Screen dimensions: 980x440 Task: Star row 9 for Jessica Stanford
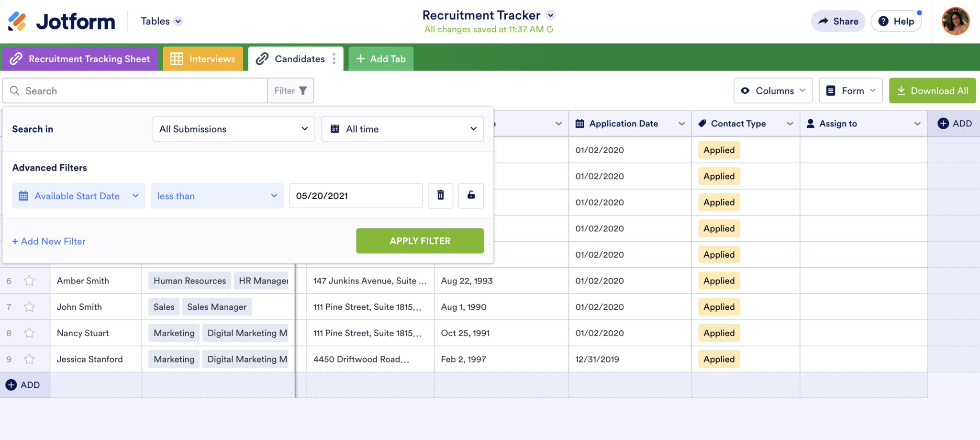30,359
